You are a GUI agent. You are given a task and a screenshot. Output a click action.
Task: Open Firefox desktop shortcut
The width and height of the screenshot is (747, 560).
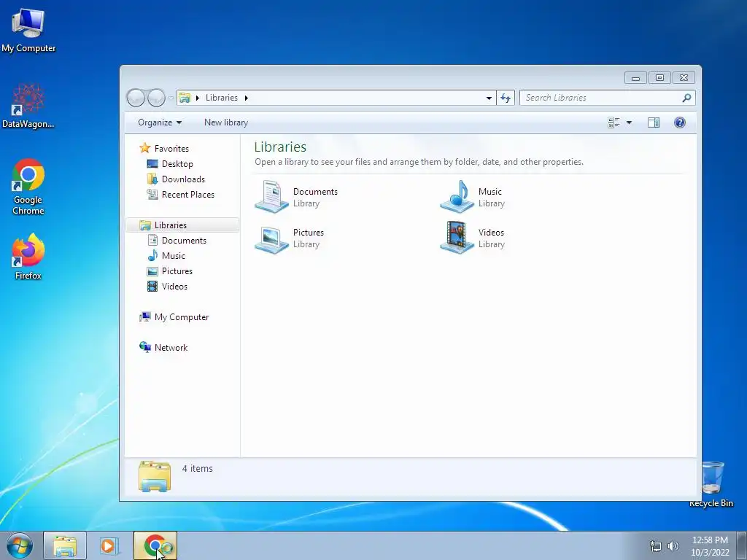tap(28, 257)
